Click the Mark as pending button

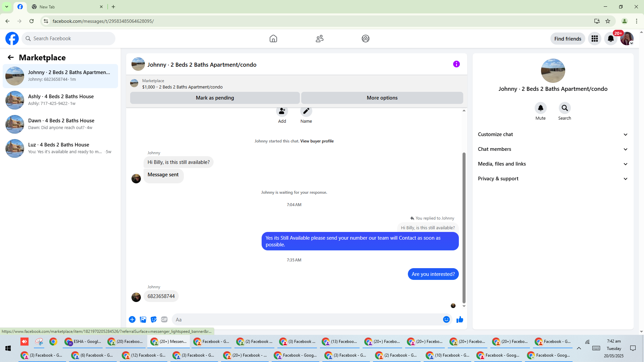pyautogui.click(x=215, y=98)
